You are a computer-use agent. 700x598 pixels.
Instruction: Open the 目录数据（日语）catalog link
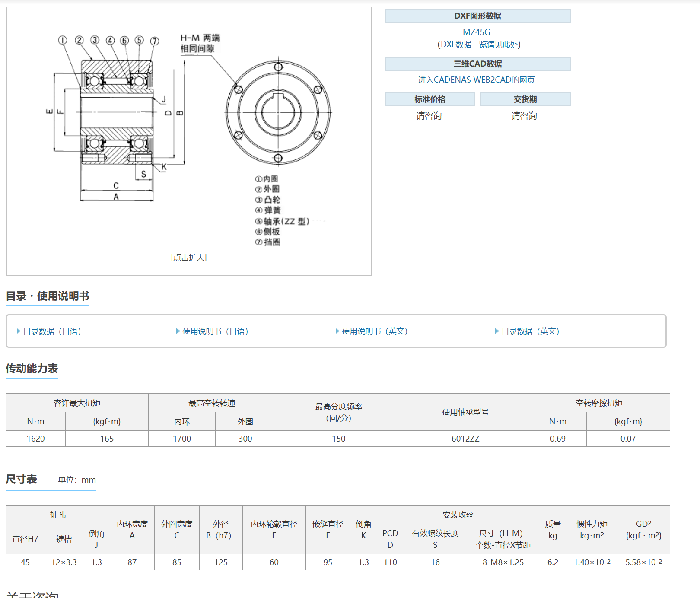pyautogui.click(x=52, y=331)
